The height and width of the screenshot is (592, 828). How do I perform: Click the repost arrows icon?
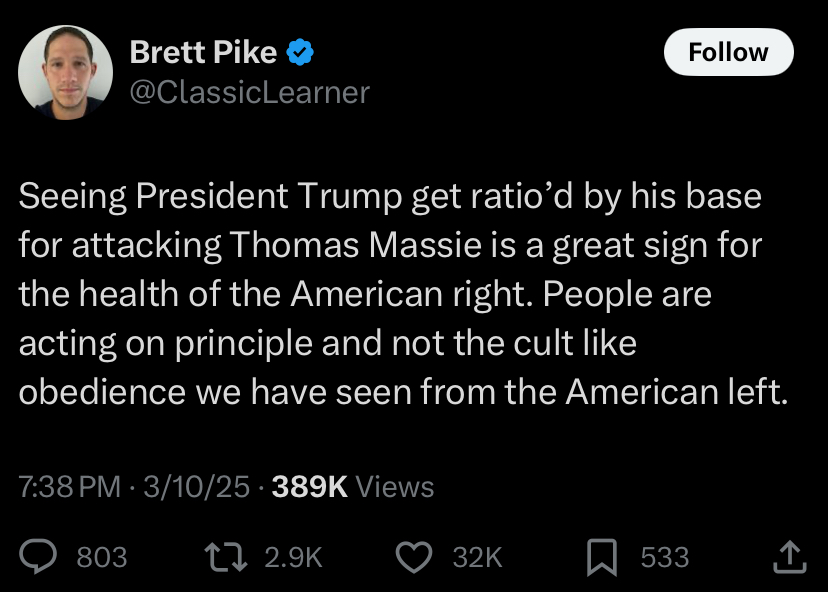[226, 557]
